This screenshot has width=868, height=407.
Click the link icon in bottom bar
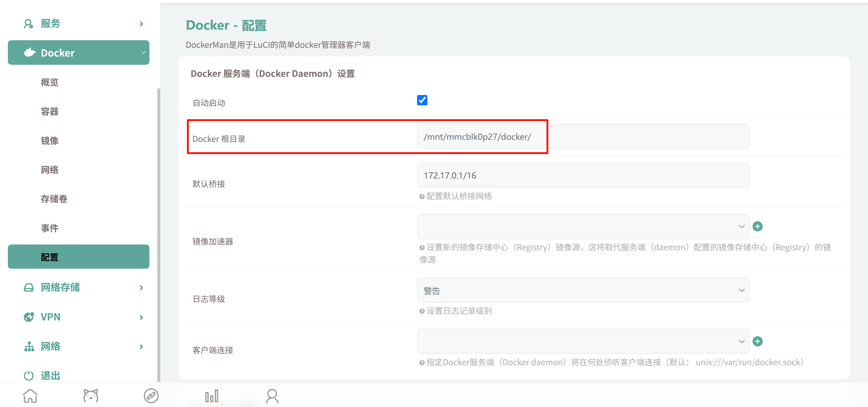point(151,396)
